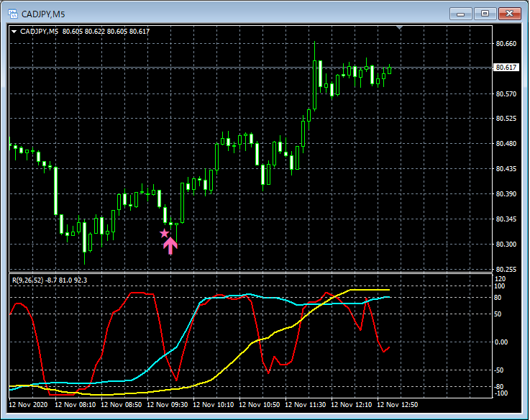This screenshot has width=530, height=420.
Task: Click the pink star signal marker
Action: pyautogui.click(x=164, y=233)
